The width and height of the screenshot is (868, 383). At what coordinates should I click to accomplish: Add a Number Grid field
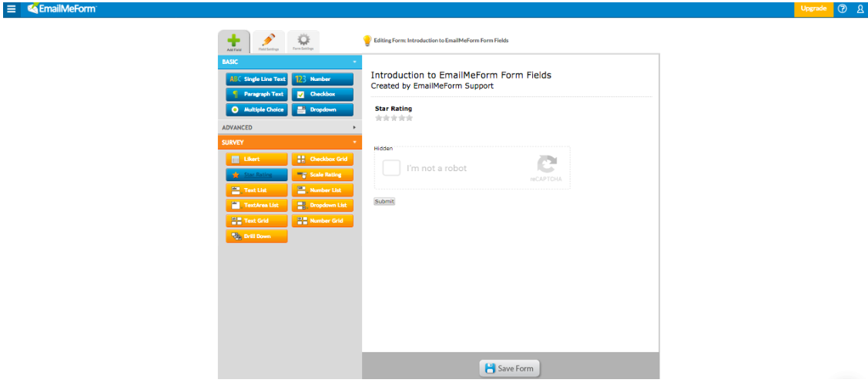point(323,220)
